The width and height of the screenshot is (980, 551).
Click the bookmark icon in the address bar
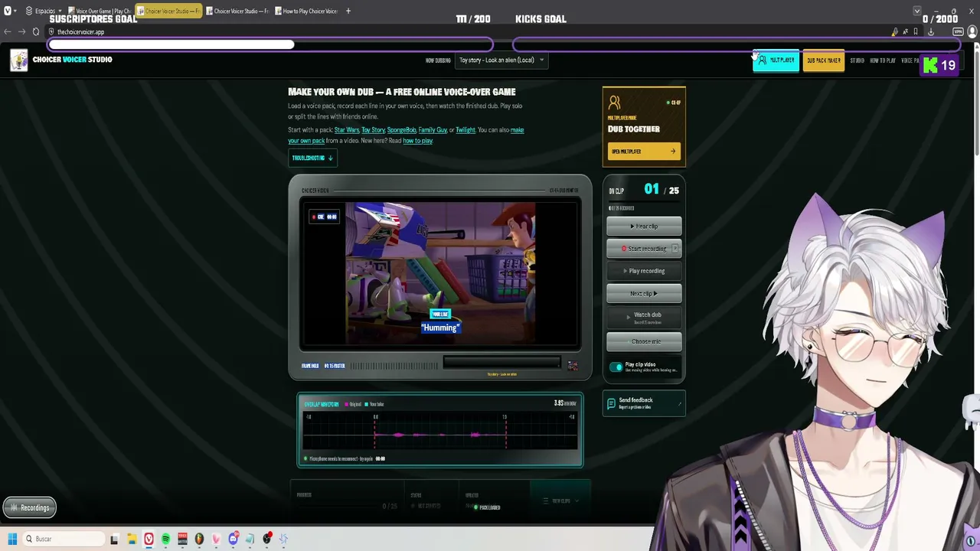tap(916, 32)
